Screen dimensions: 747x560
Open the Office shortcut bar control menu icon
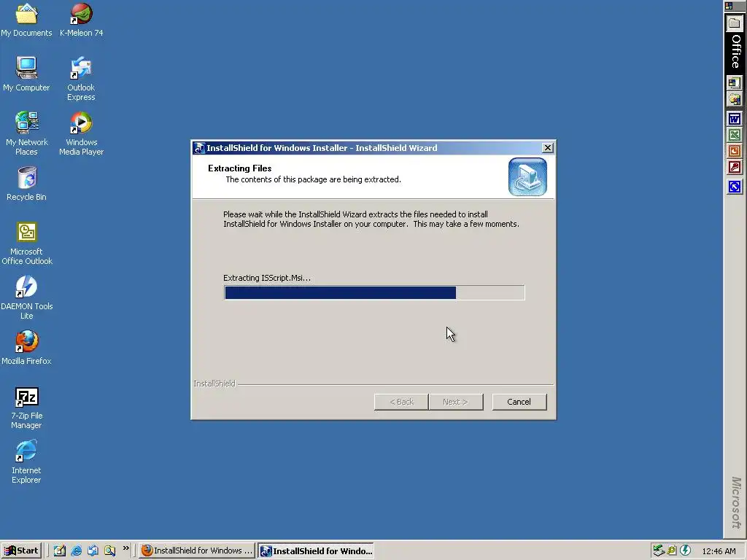point(729,6)
